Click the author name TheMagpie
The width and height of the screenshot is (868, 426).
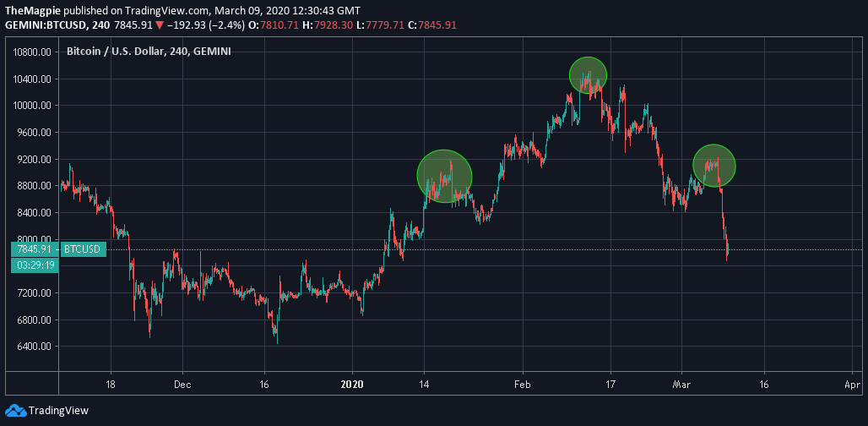click(33, 10)
